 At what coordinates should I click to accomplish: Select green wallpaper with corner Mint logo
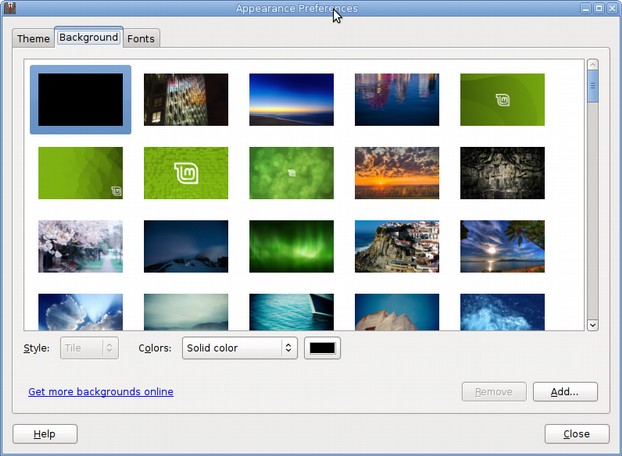coord(81,173)
